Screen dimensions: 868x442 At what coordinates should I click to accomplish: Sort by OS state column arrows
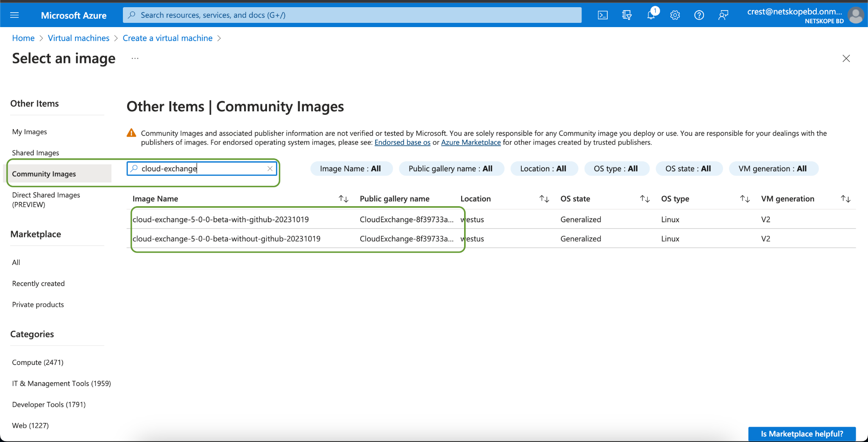pos(645,199)
